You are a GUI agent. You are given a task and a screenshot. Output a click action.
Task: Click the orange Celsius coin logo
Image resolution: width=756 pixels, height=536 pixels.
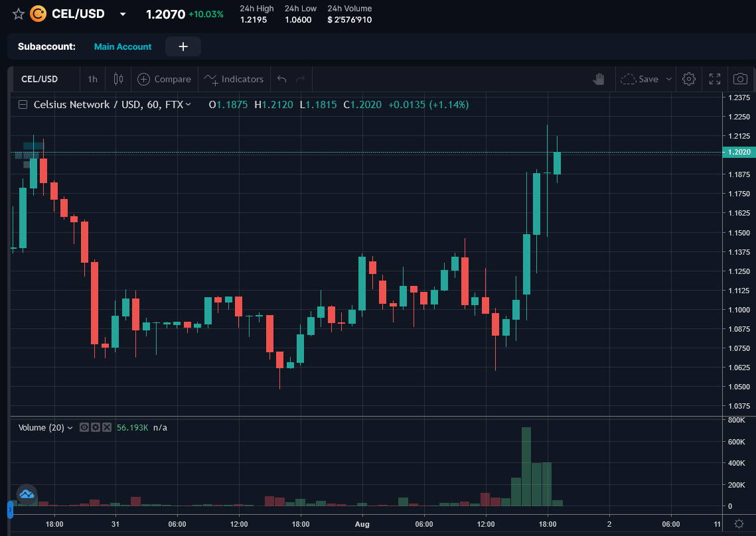(38, 14)
